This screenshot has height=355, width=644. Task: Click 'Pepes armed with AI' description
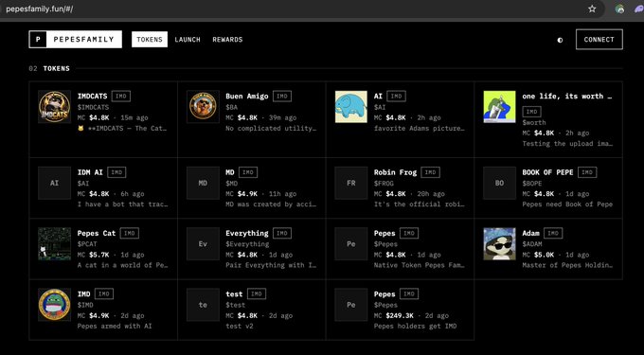coord(115,327)
